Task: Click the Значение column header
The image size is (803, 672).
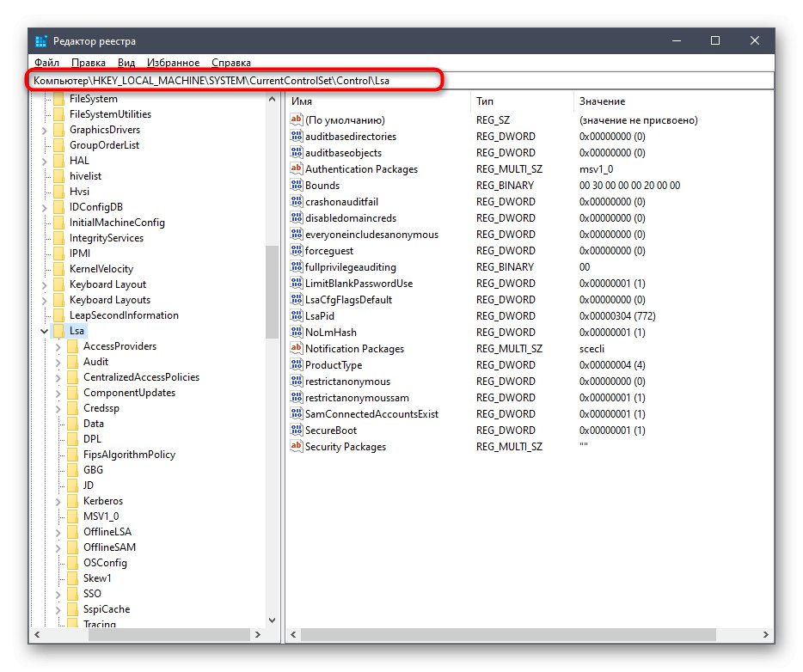Action: tap(673, 101)
